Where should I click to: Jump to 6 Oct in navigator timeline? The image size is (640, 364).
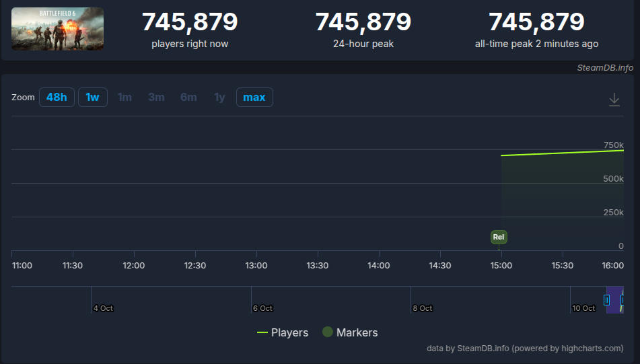click(262, 308)
